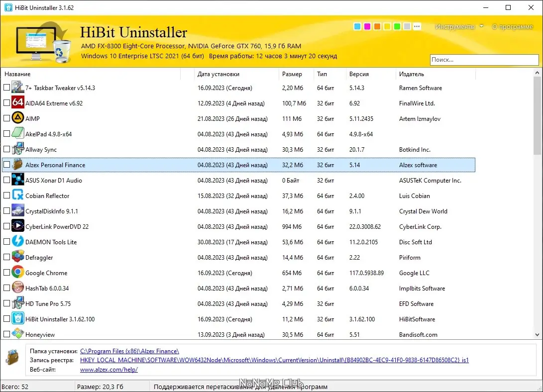Click the 117.0.5938.89 version cell

(x=366, y=273)
